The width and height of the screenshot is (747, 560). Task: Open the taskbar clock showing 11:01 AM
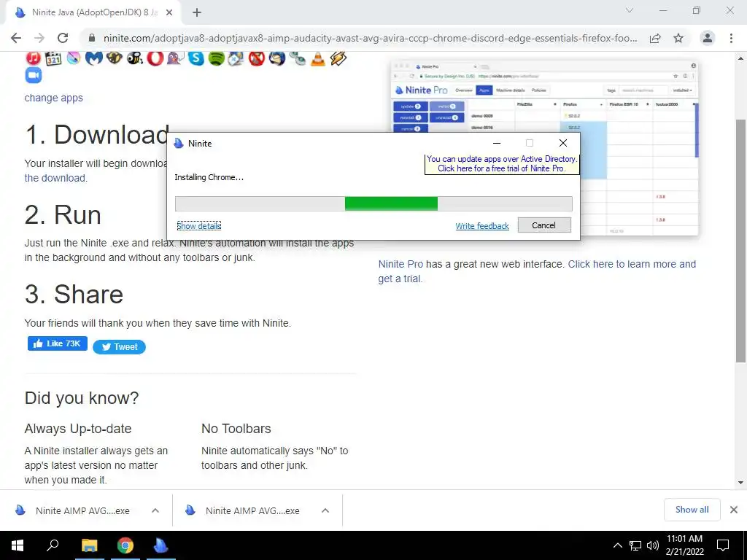(684, 545)
